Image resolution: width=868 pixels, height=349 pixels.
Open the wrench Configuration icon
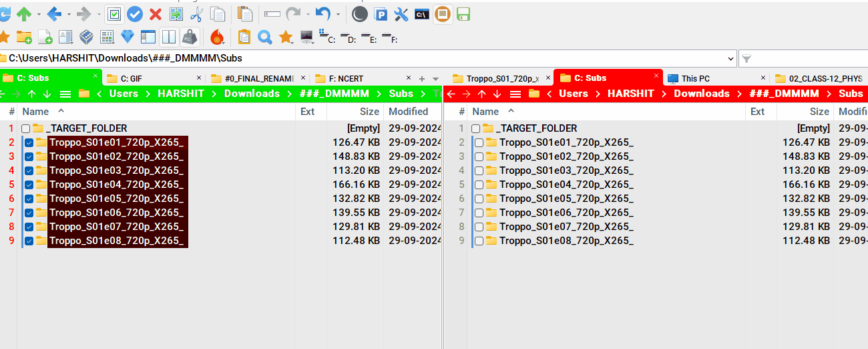point(401,14)
